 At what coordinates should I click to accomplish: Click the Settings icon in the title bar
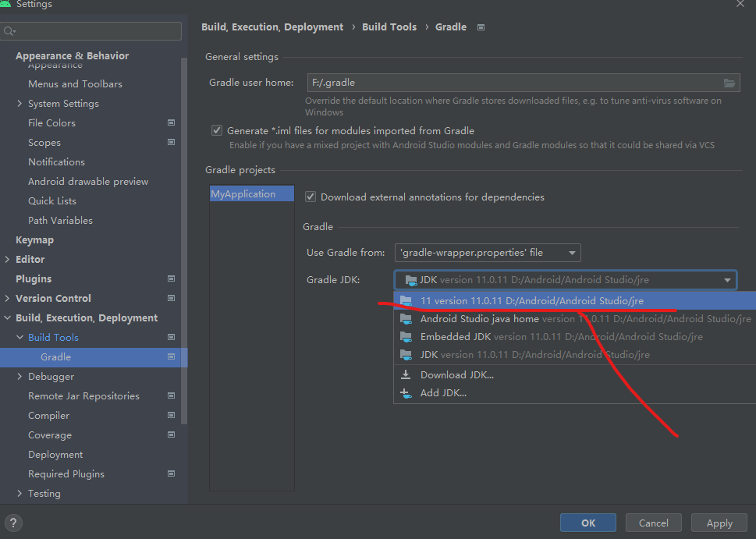click(8, 5)
